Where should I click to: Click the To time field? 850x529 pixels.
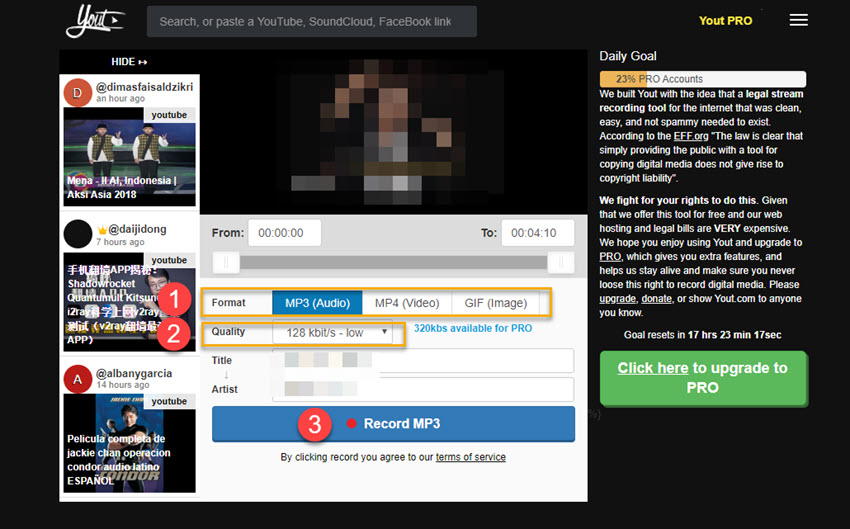pyautogui.click(x=538, y=233)
